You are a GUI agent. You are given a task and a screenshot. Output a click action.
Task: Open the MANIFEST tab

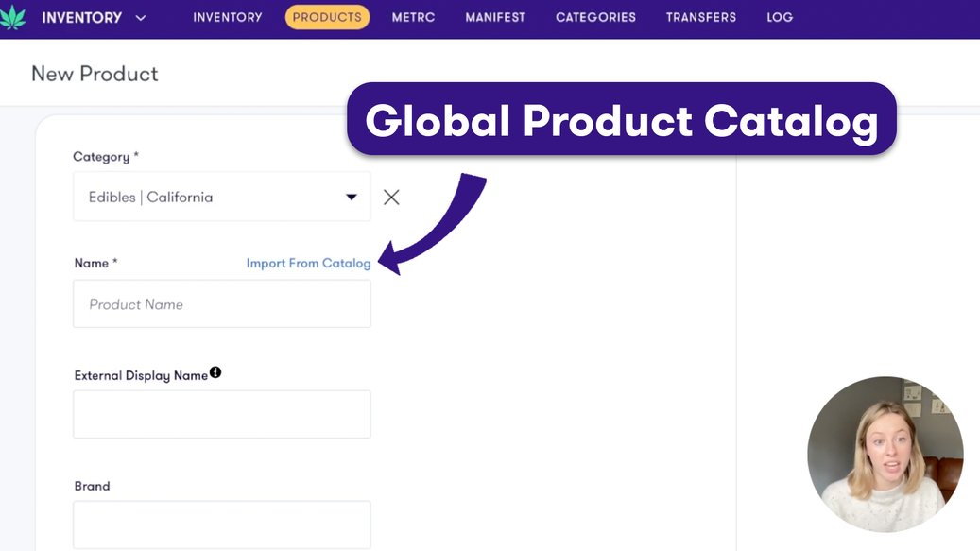coord(495,17)
